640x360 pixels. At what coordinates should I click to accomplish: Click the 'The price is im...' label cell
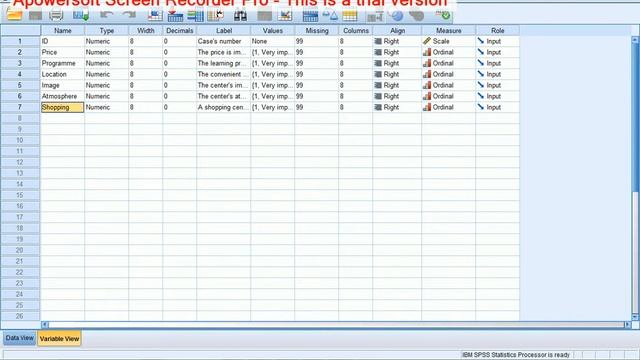click(224, 52)
